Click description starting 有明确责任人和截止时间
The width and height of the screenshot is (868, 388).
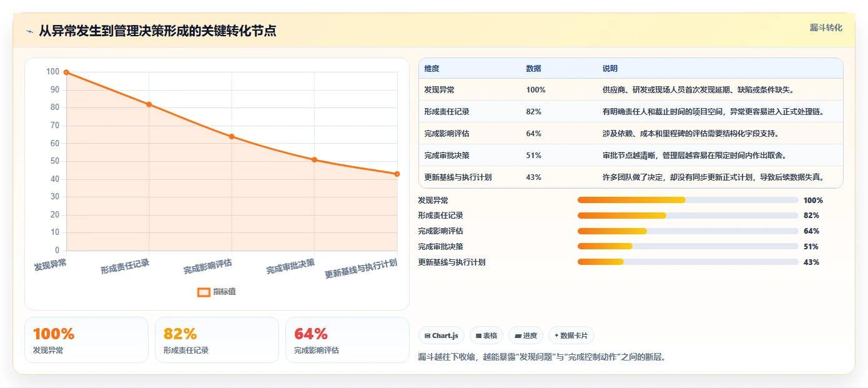(714, 112)
